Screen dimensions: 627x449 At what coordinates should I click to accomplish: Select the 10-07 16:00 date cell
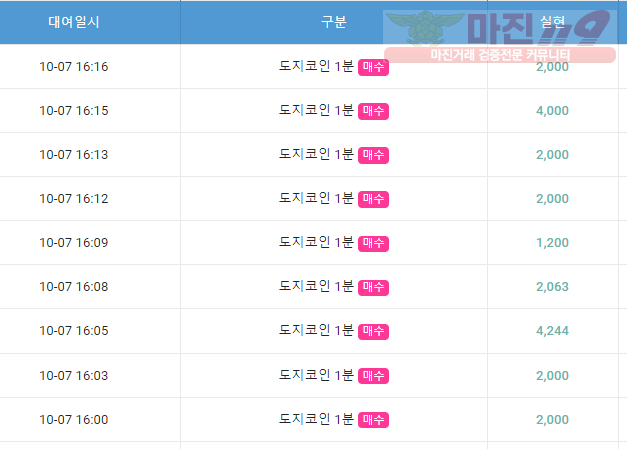click(x=74, y=419)
